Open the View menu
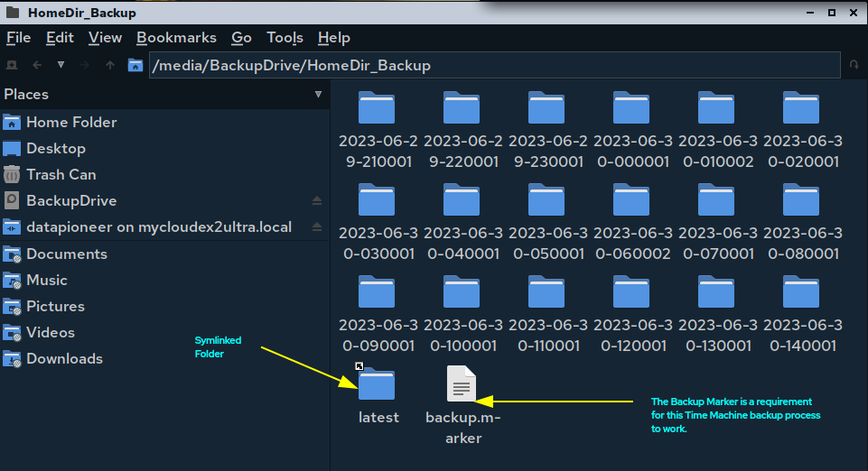 click(105, 38)
